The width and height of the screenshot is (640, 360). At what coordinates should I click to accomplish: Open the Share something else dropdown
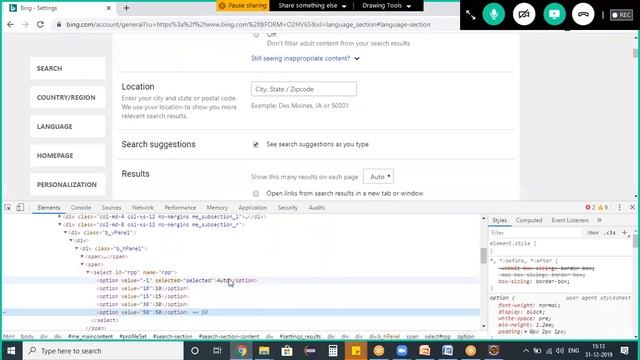point(312,6)
